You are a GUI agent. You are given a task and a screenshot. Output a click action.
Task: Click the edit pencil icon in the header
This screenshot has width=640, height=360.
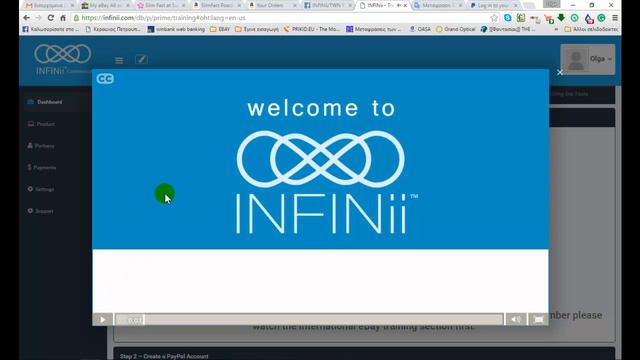tap(141, 59)
